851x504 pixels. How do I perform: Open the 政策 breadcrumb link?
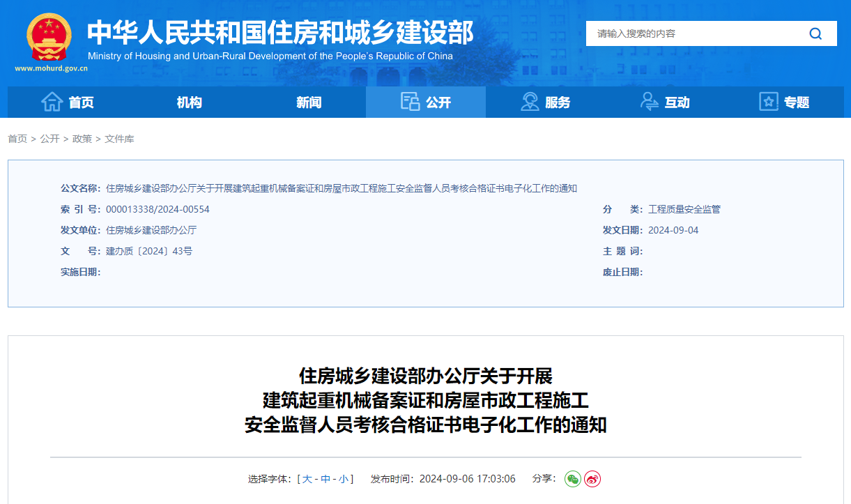tap(82, 139)
